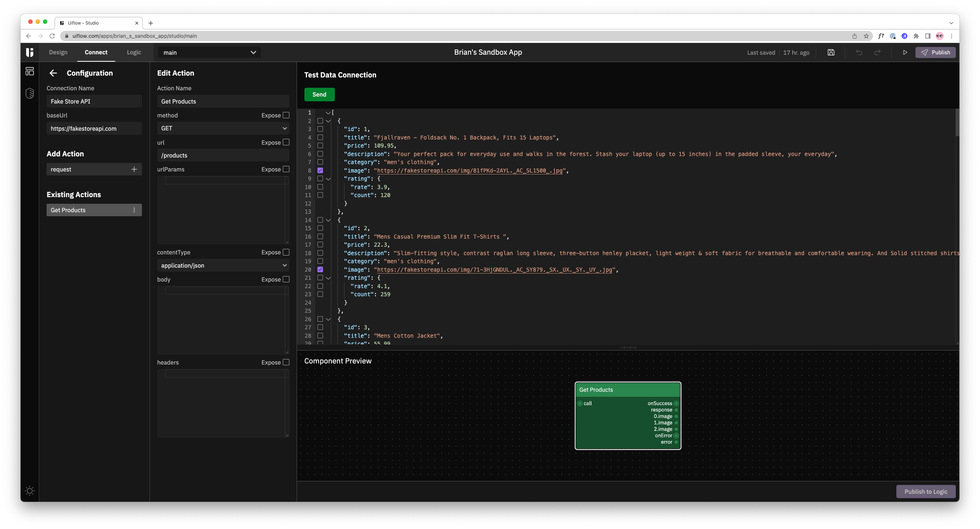Viewport: 980px width, 529px height.
Task: Click the Uiflow logo icon
Action: click(x=30, y=52)
